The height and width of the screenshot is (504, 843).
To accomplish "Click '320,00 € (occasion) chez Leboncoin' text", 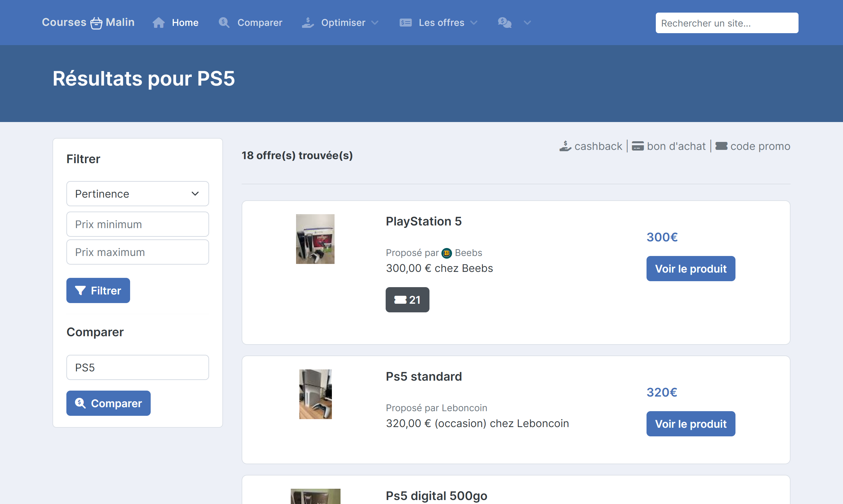I will [477, 423].
